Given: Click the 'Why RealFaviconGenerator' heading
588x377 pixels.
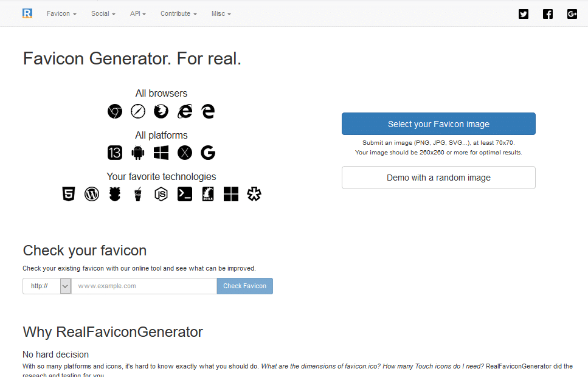Looking at the screenshot, I should (x=113, y=332).
